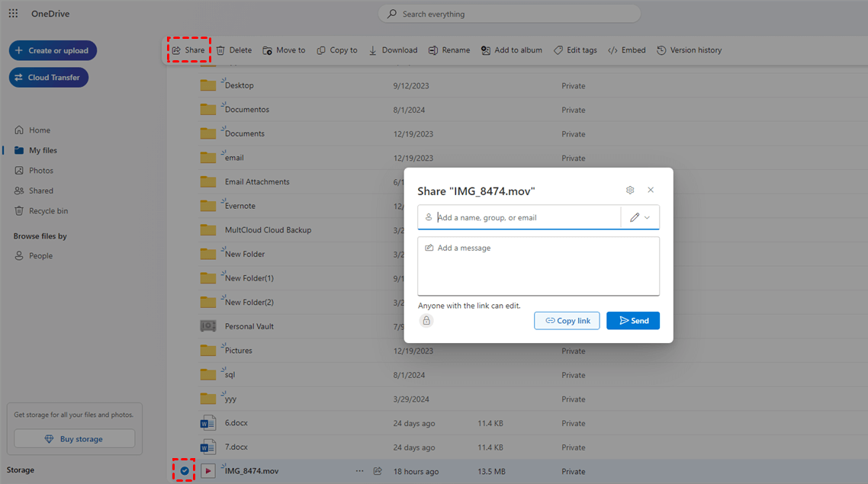This screenshot has width=868, height=484.
Task: Open Shared in the sidebar
Action: pos(34,191)
